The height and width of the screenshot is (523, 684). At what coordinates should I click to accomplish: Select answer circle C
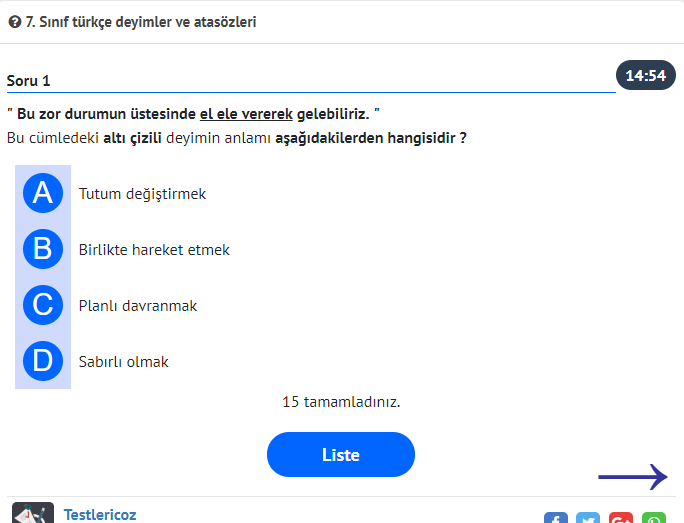coord(43,305)
